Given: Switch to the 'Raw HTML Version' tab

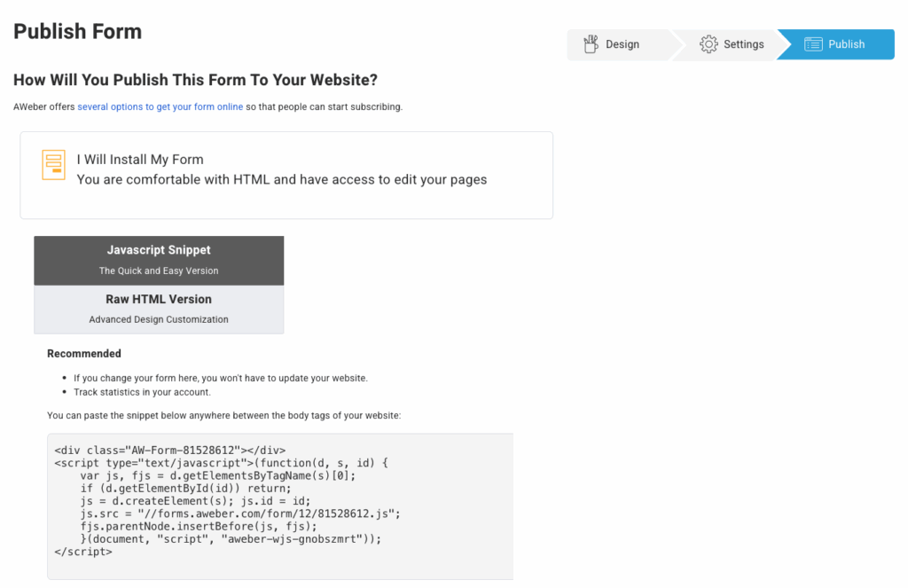Looking at the screenshot, I should coord(159,299).
